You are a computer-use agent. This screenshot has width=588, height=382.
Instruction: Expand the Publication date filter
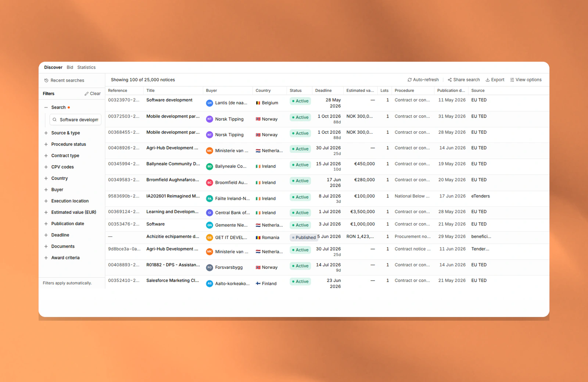tap(46, 224)
